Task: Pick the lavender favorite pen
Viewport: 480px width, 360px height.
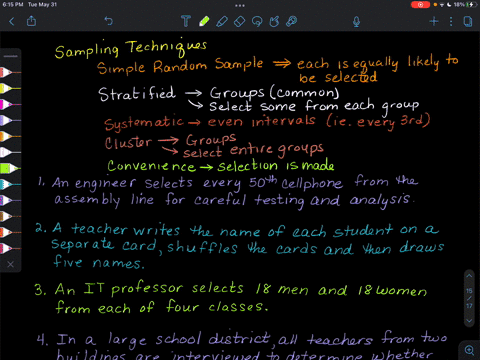Action: (10, 120)
